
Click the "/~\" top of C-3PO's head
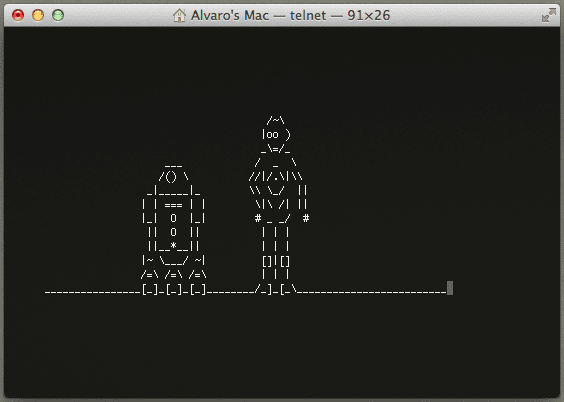276,120
